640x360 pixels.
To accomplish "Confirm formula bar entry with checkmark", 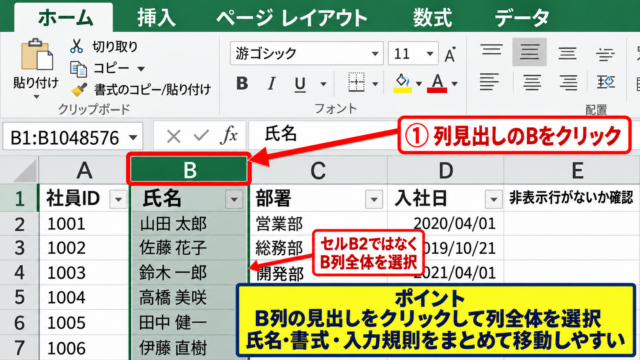I will point(201,136).
